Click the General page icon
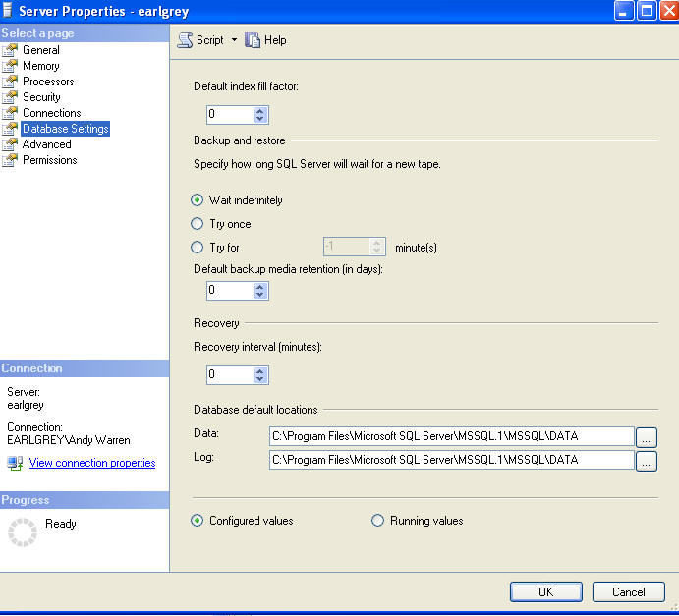 (x=10, y=50)
